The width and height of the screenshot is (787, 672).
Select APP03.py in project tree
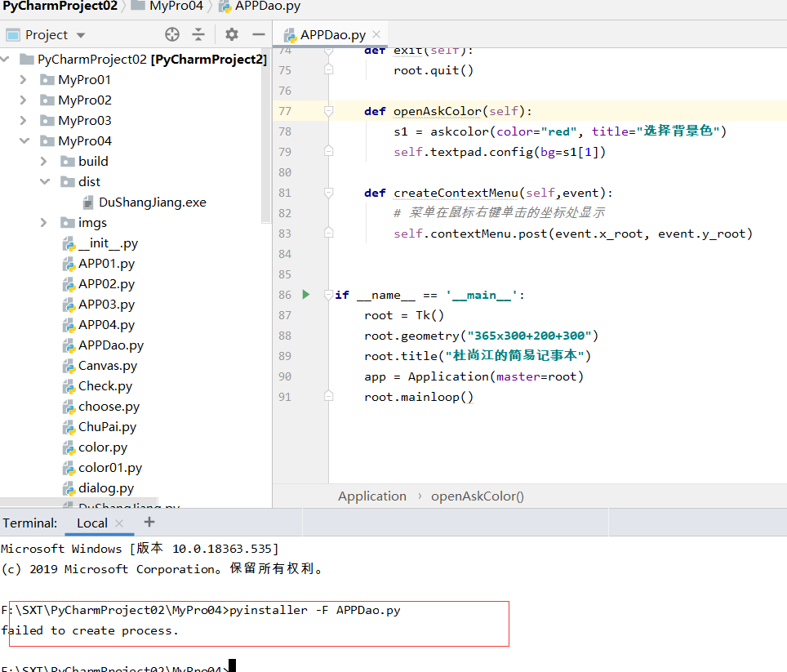pyautogui.click(x=106, y=305)
